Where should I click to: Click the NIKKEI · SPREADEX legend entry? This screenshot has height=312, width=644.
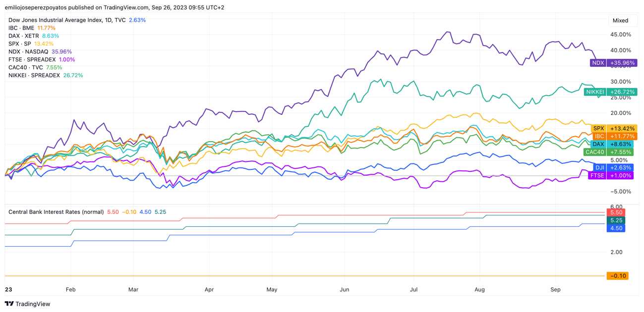tap(34, 75)
